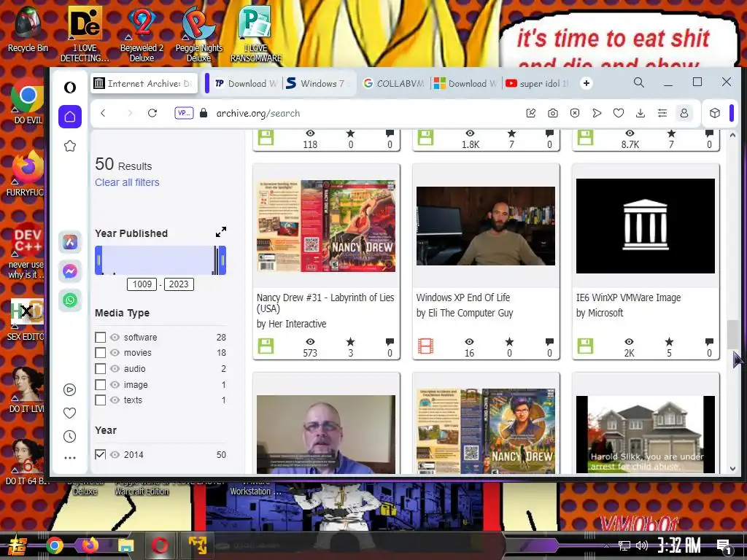Open Chrome from the taskbar

point(54,545)
